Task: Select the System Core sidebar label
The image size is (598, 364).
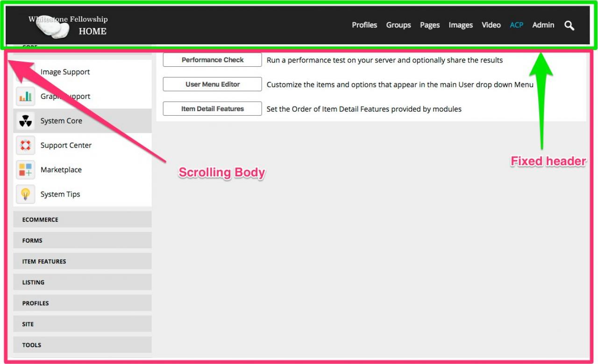Action: click(61, 121)
